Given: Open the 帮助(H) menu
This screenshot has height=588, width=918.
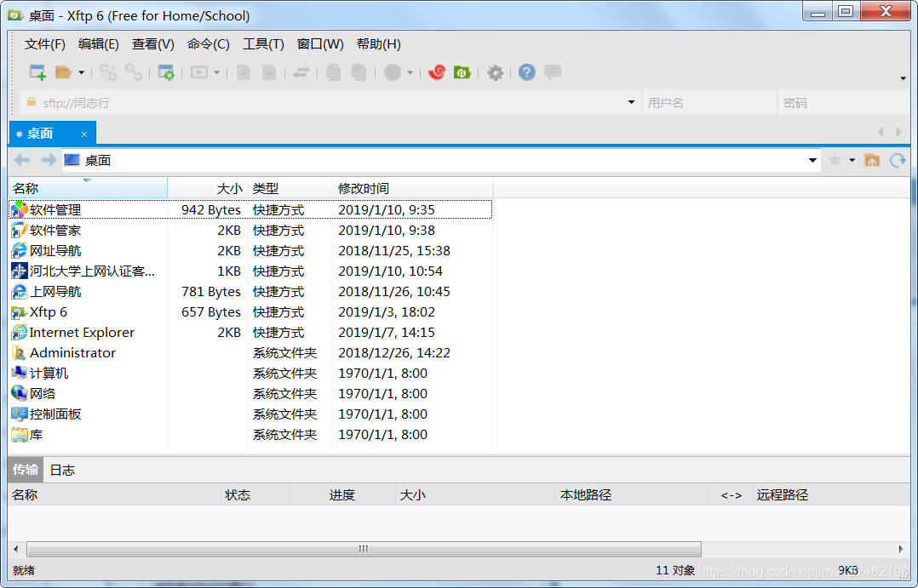Looking at the screenshot, I should 379,44.
